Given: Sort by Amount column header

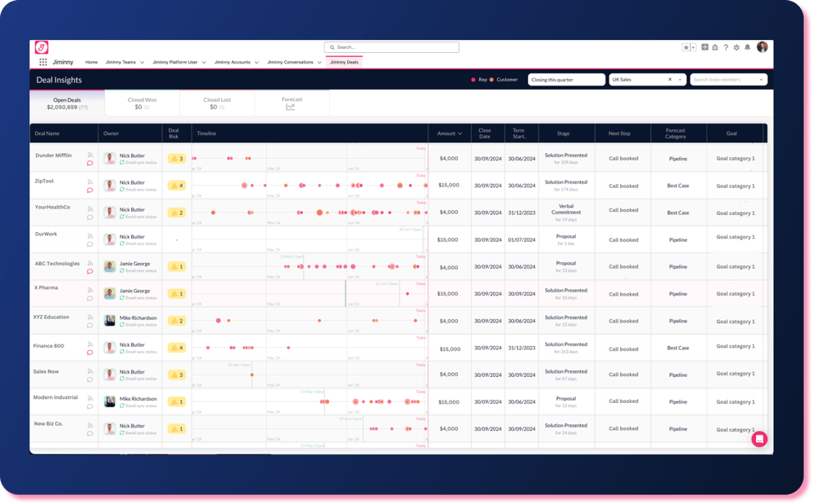Looking at the screenshot, I should [449, 134].
